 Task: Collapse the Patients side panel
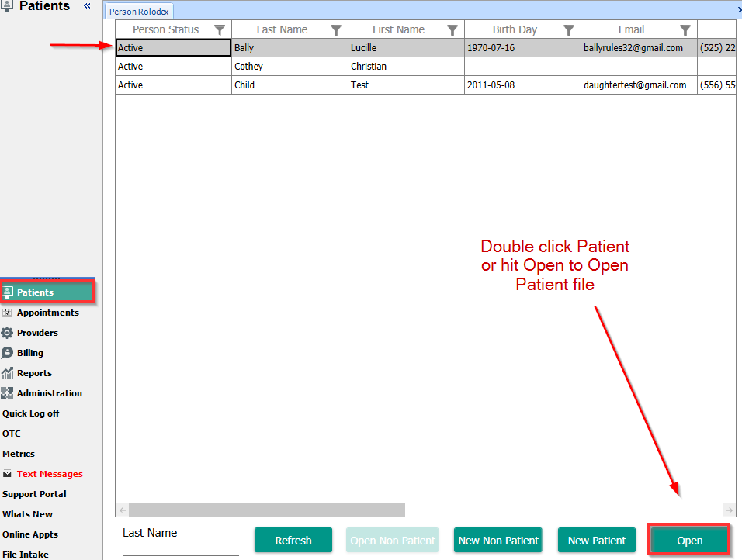[x=87, y=5]
